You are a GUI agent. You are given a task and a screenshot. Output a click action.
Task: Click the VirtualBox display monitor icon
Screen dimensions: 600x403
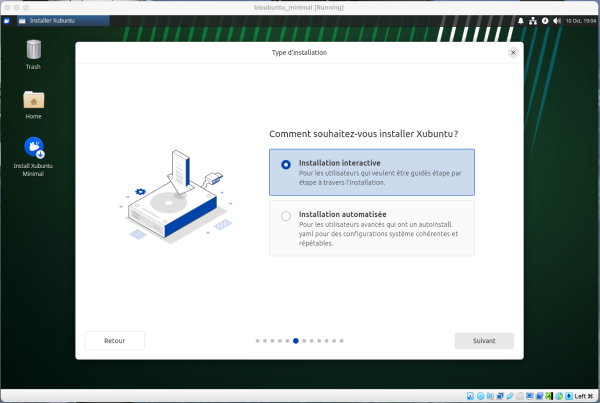pyautogui.click(x=530, y=396)
